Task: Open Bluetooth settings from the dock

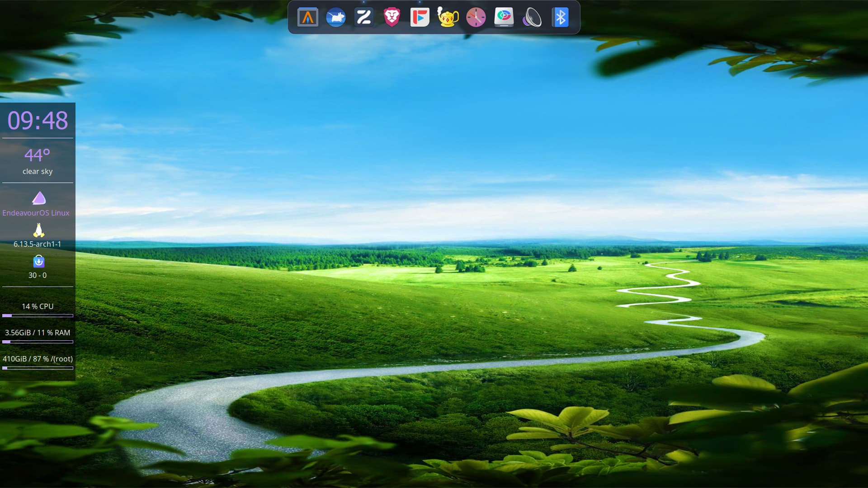Action: [560, 17]
